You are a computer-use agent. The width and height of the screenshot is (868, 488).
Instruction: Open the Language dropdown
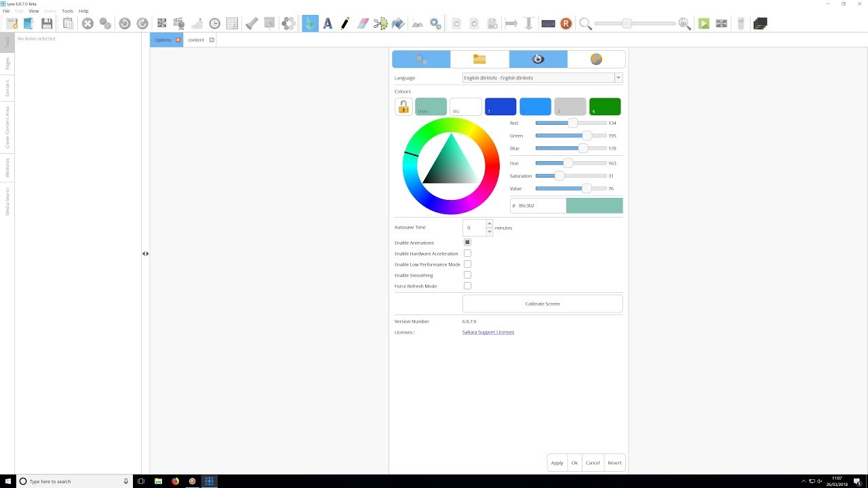tap(542, 78)
